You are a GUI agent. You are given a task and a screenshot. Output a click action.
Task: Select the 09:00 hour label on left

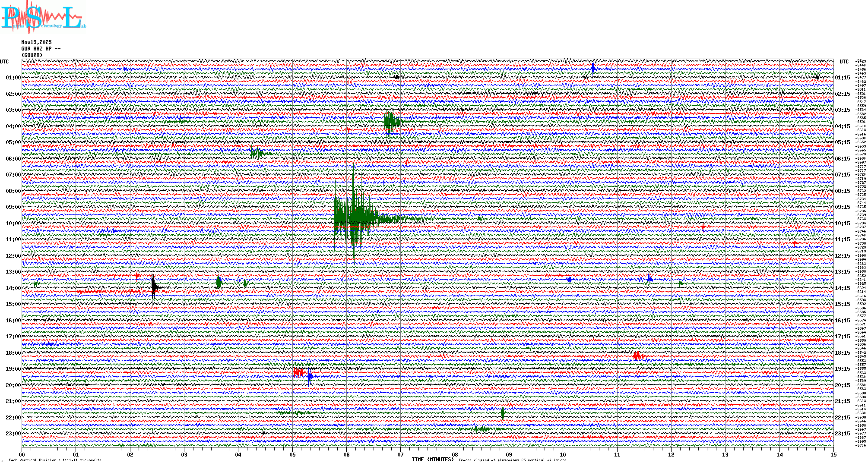coord(13,207)
